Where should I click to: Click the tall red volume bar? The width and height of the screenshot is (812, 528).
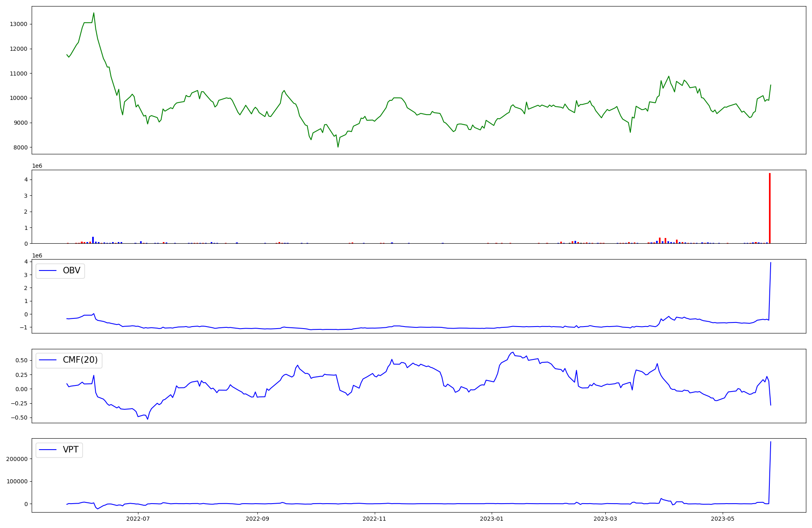(x=769, y=208)
